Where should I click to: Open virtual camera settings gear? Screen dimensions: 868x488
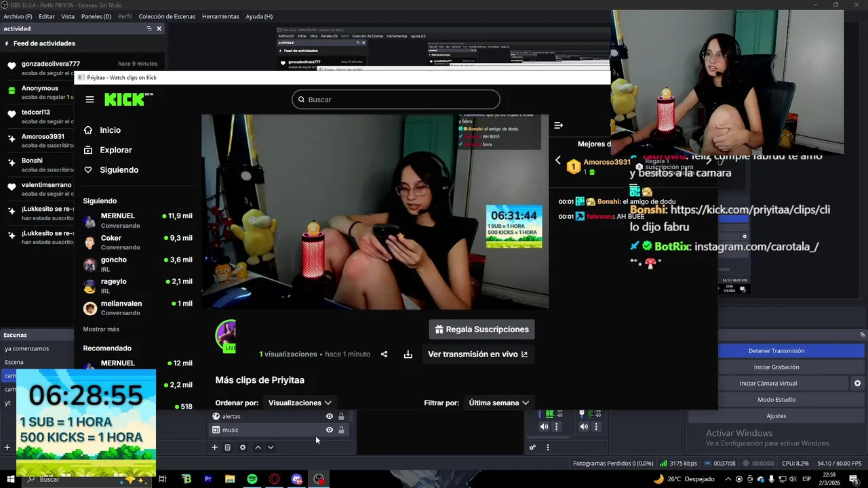[858, 384]
